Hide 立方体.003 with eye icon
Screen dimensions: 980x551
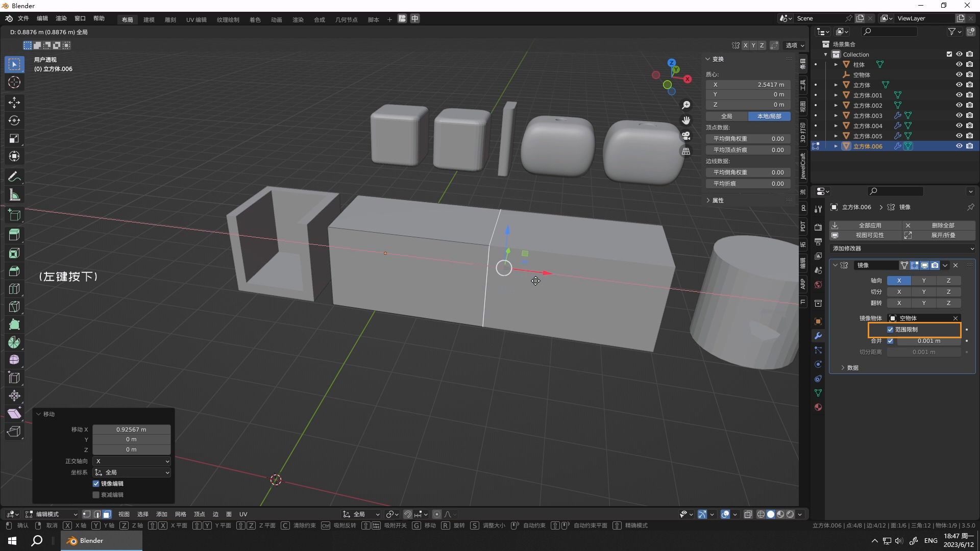click(x=959, y=115)
